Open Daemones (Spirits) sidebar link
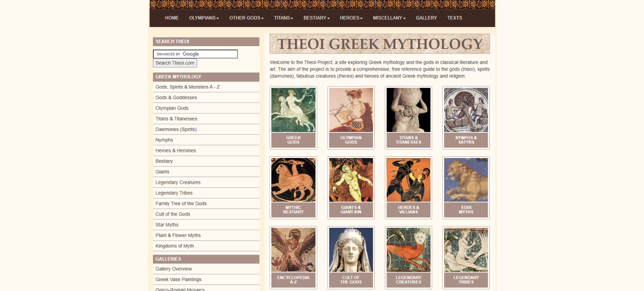Screen dimensions: 644x291 click(206, 129)
